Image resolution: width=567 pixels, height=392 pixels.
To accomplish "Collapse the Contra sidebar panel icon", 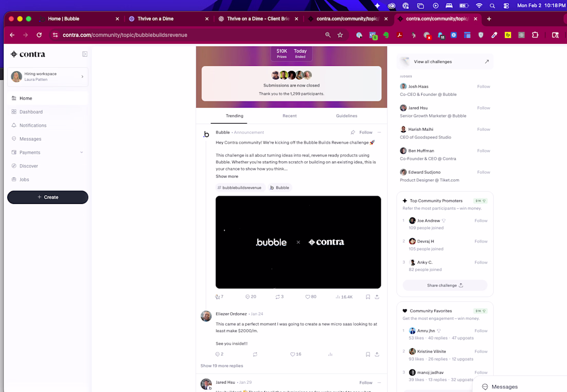I will pos(85,54).
